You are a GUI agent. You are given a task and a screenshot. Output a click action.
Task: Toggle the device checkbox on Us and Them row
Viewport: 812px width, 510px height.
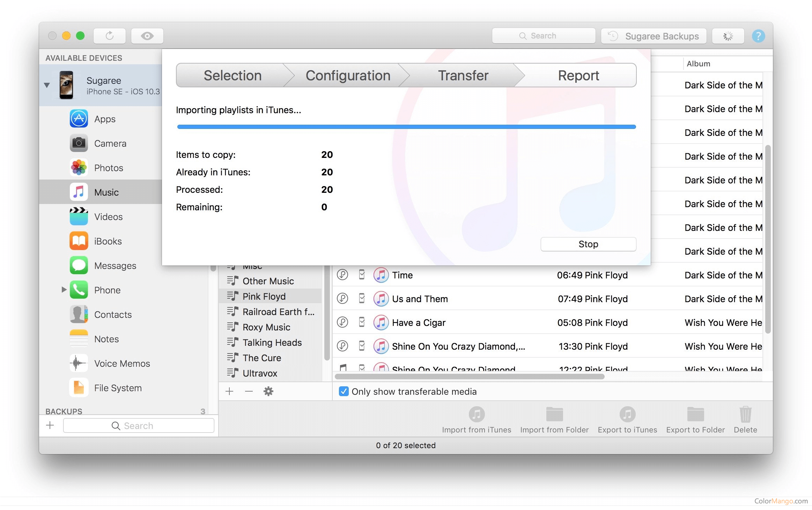[x=362, y=299]
